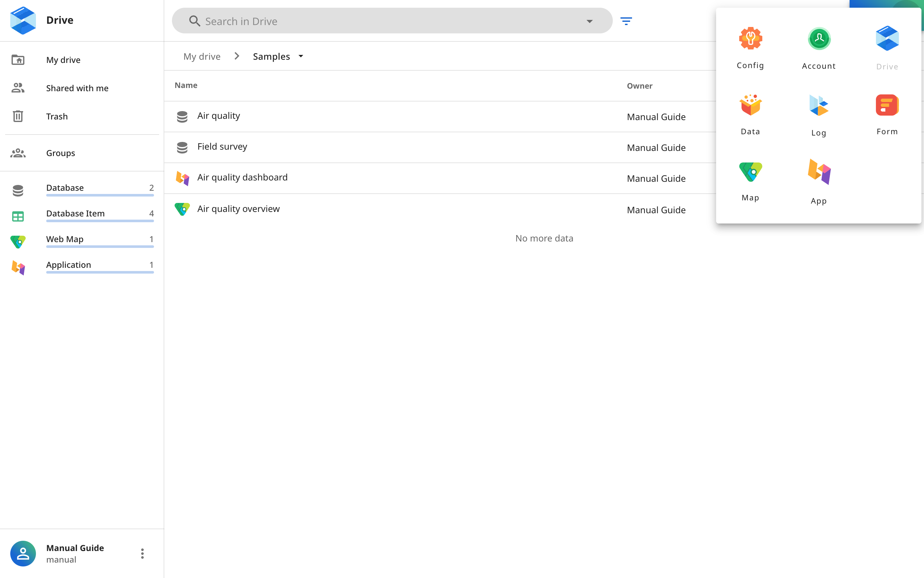Click Manual Guide owner in Air quality overview row
Screen dimensions: 924x578
click(x=656, y=210)
